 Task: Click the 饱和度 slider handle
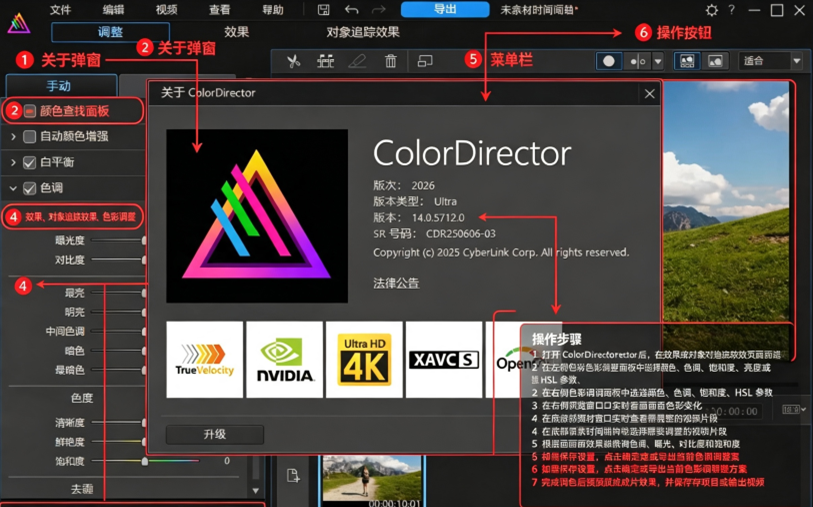[145, 461]
